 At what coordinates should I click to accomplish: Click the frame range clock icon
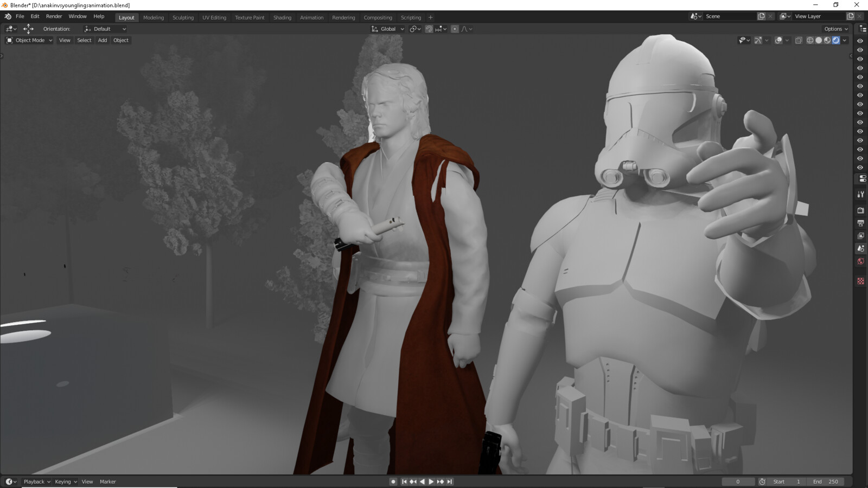pos(762,481)
